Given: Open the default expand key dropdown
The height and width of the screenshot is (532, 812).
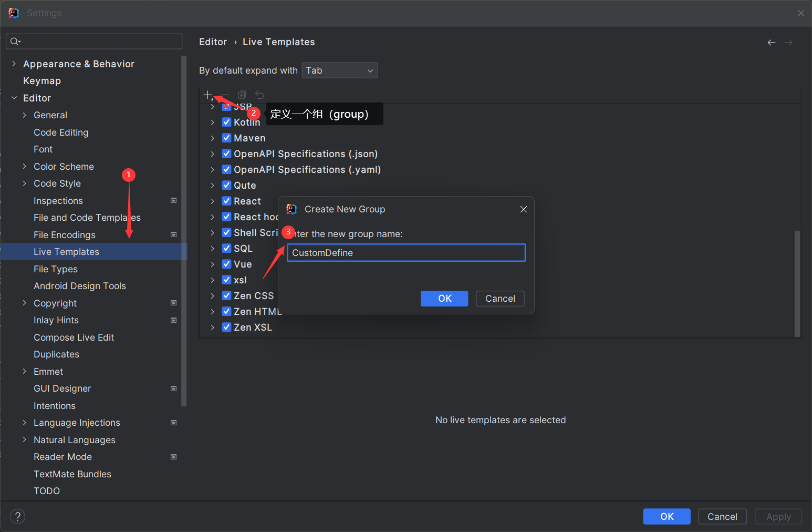Looking at the screenshot, I should point(340,70).
